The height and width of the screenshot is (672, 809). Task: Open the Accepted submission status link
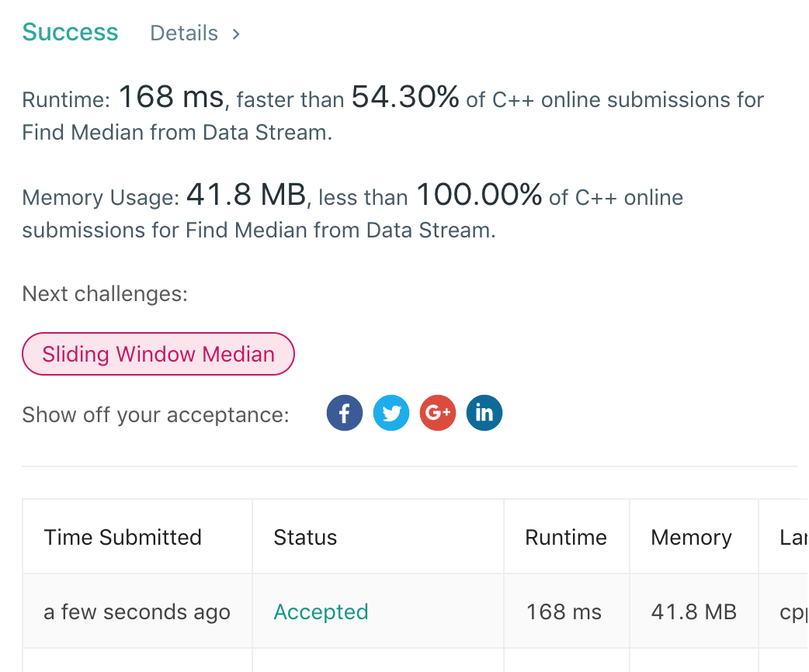(x=321, y=611)
